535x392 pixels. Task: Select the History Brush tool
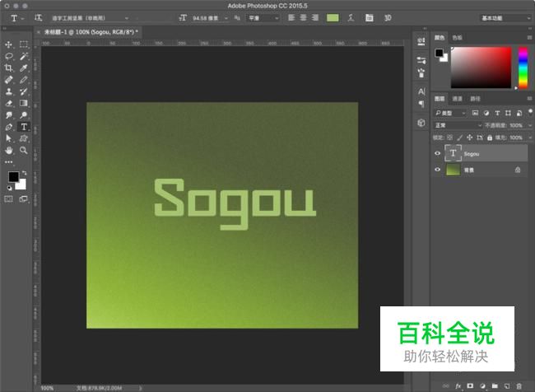click(x=24, y=91)
